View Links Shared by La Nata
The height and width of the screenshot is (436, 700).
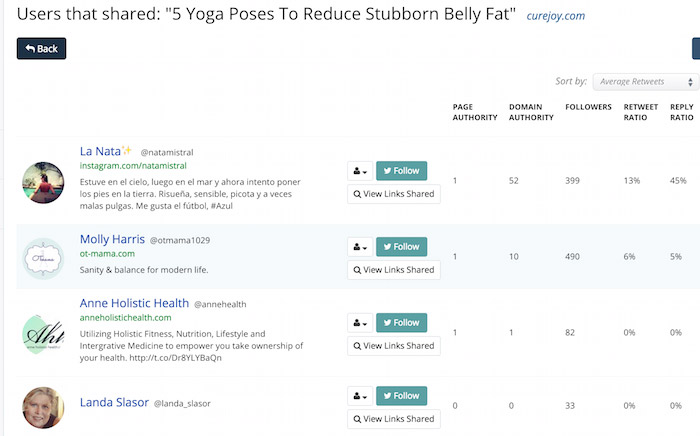394,194
